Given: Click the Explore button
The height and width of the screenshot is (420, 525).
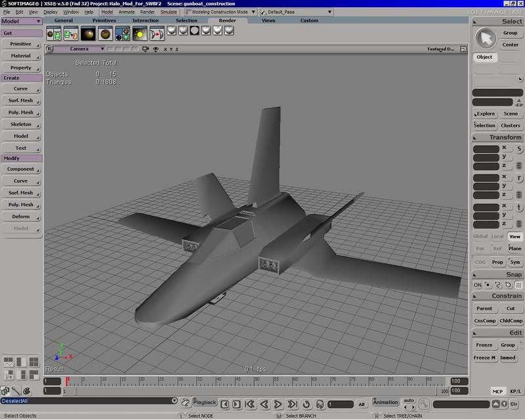Looking at the screenshot, I should [x=486, y=114].
